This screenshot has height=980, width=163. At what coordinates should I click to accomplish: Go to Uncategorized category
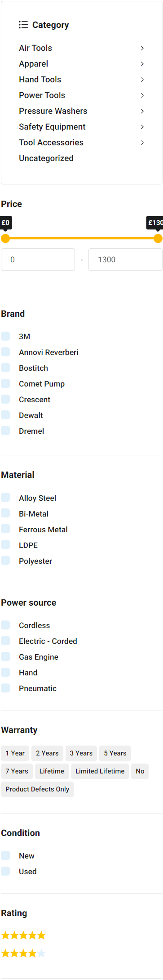46,158
